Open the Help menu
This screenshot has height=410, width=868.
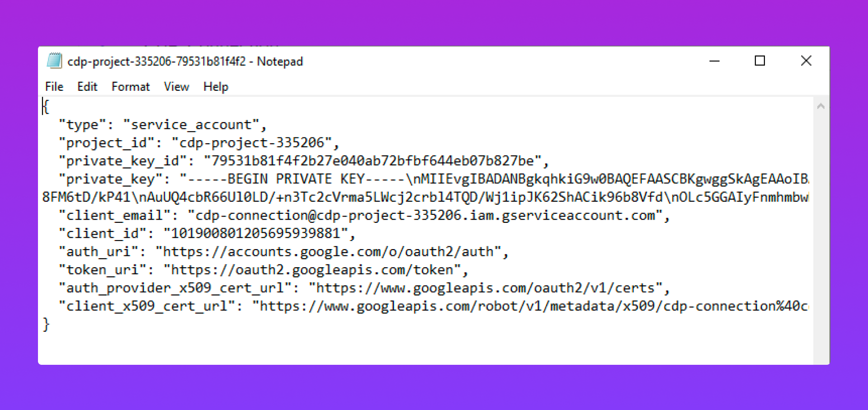[216, 87]
